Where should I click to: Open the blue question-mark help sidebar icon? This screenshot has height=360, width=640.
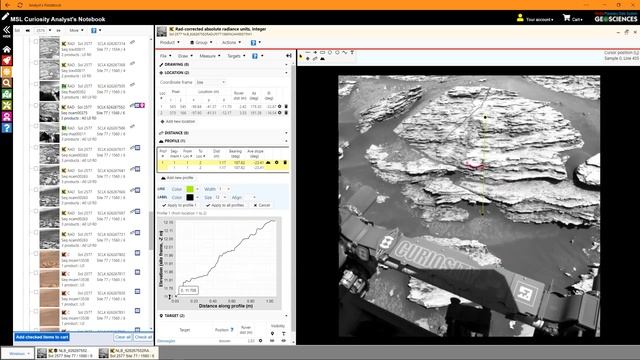tap(7, 128)
